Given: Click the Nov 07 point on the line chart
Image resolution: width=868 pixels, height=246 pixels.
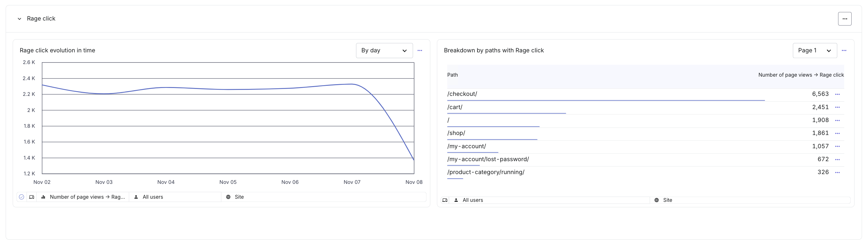Looking at the screenshot, I should point(352,84).
